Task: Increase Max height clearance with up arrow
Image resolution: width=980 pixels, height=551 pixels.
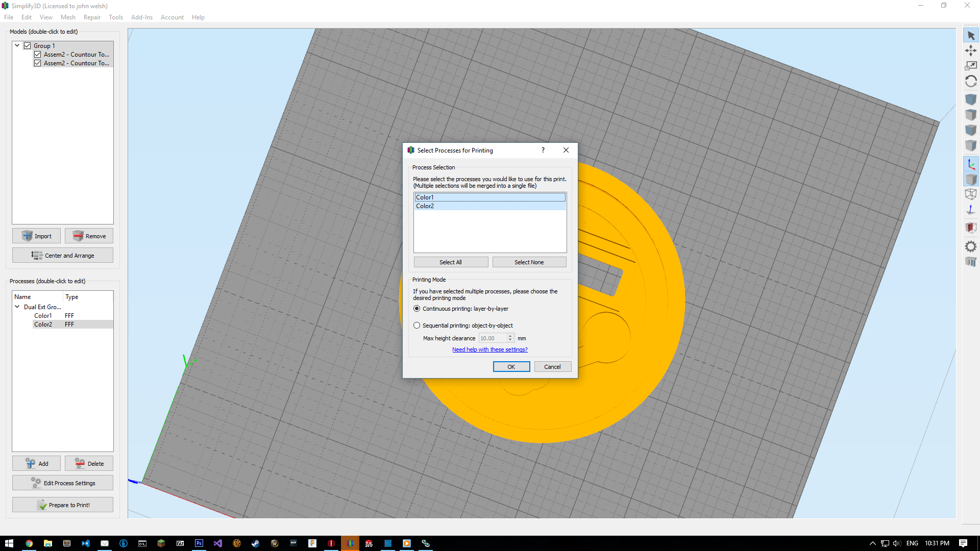Action: click(510, 336)
